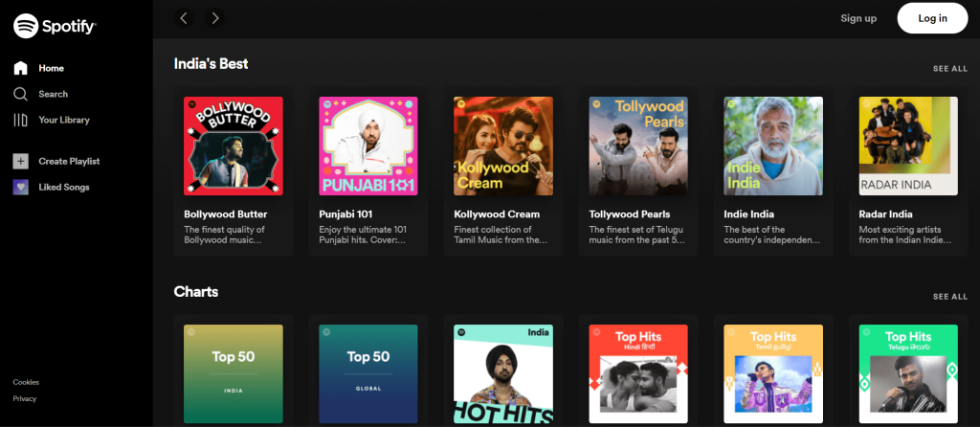Viewport: 980px width, 427px height.
Task: Click 'The best of the country's' description
Action: 772,235
